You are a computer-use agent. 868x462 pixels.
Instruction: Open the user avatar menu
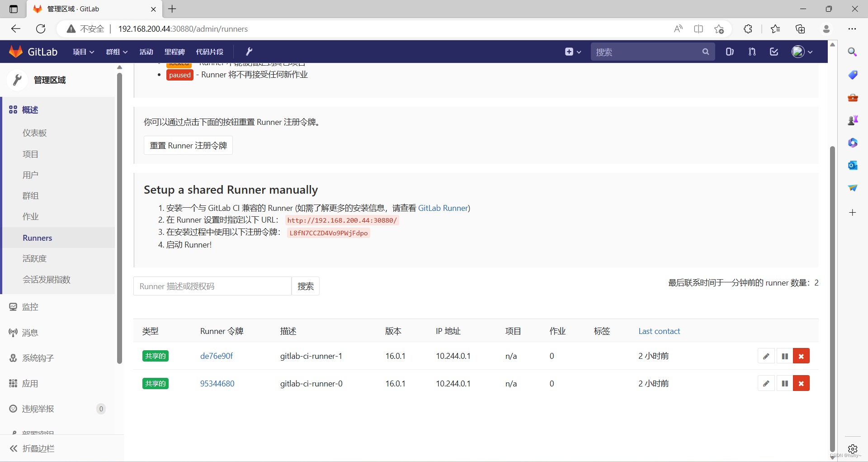(x=802, y=52)
